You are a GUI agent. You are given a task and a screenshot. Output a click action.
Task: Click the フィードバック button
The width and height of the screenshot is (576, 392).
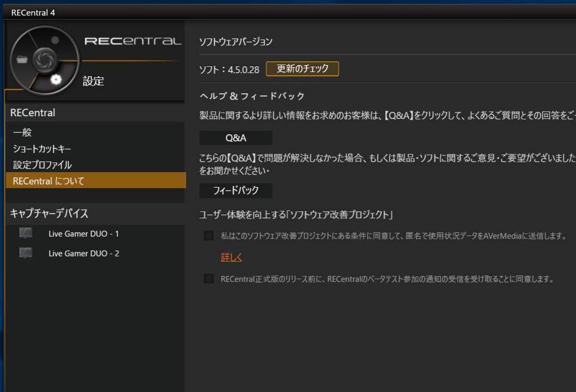point(236,191)
